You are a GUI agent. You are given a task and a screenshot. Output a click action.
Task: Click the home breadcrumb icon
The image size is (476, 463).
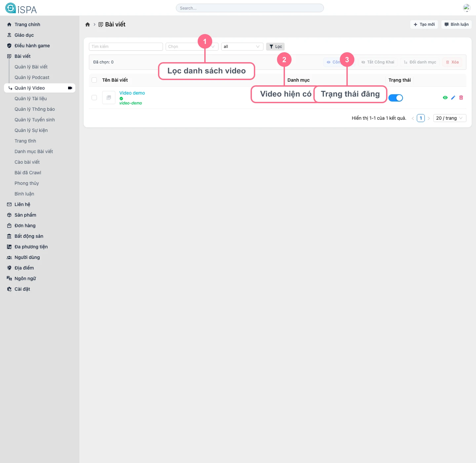[x=88, y=24]
